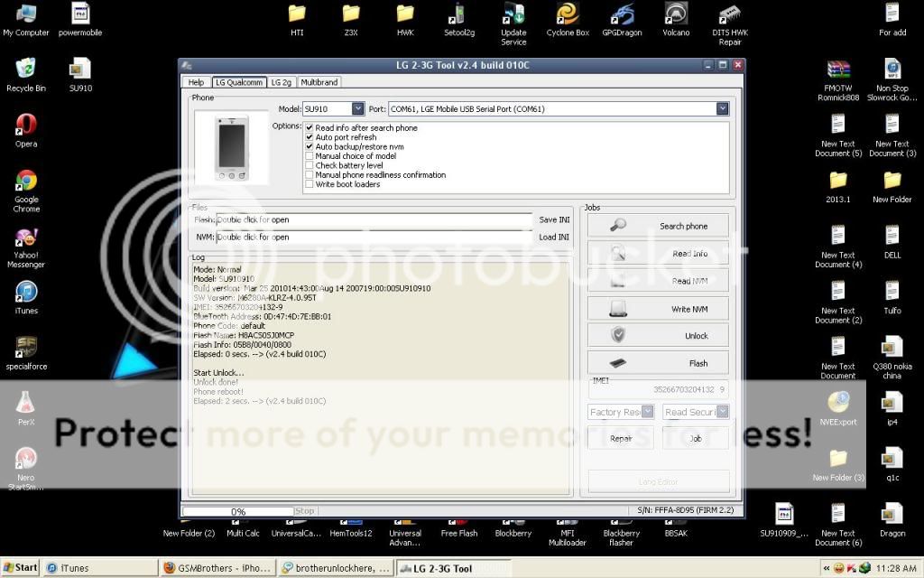Screen dimensions: 924x578
Task: Select the Cyclone Box shortcut icon
Action: [x=568, y=20]
